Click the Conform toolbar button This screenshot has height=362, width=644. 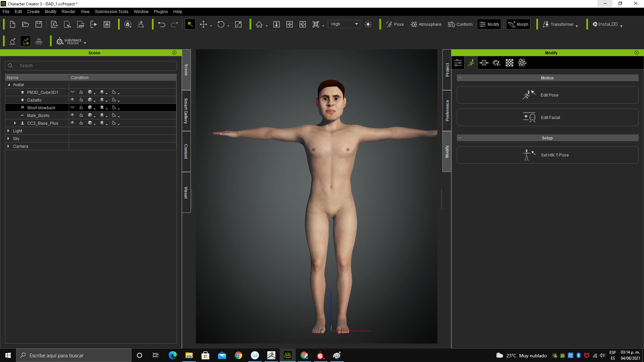[460, 24]
